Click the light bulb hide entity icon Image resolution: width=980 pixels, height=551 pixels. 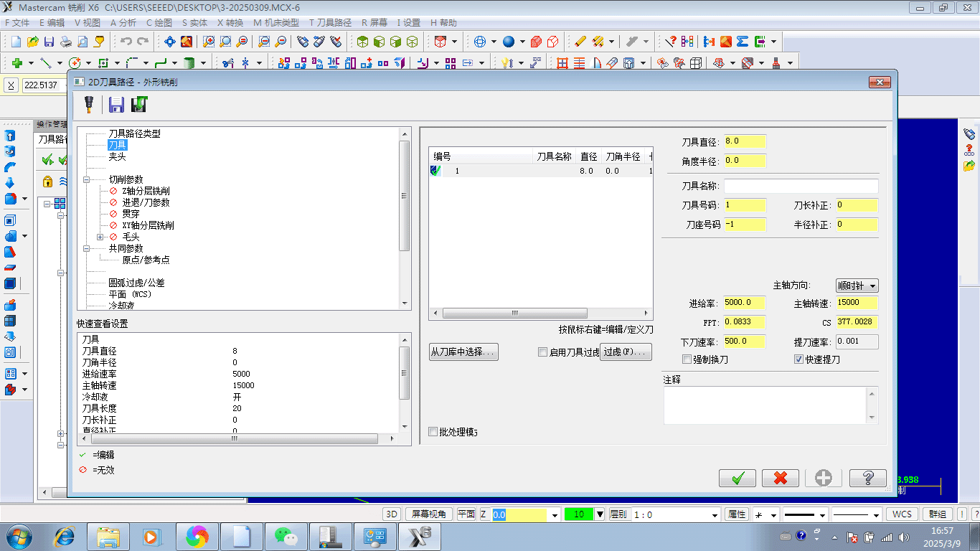pos(507,63)
